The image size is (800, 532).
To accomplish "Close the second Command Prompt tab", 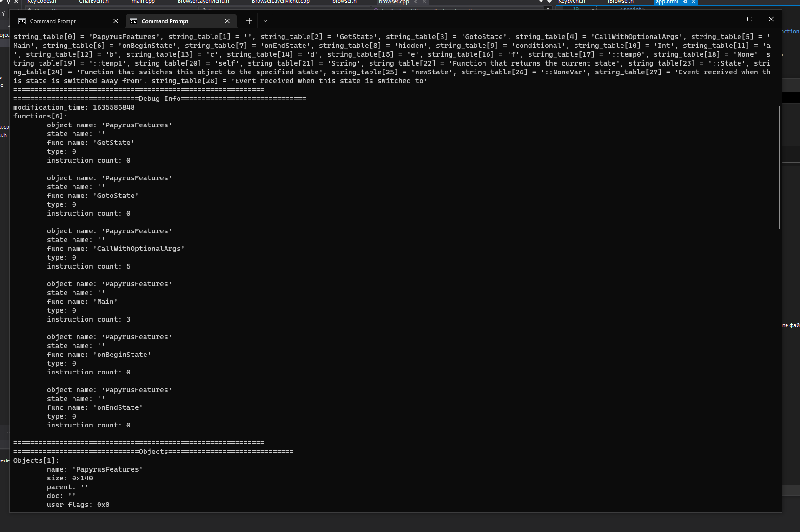I will coord(227,21).
